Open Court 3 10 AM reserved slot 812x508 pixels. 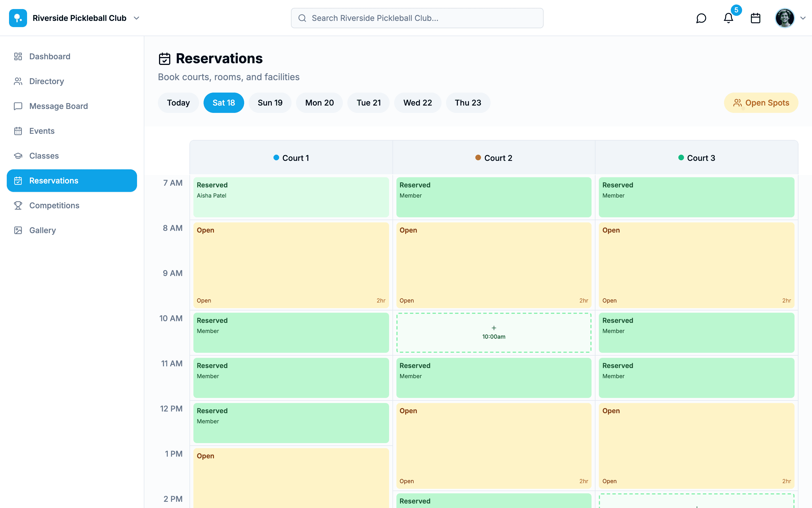tap(697, 333)
